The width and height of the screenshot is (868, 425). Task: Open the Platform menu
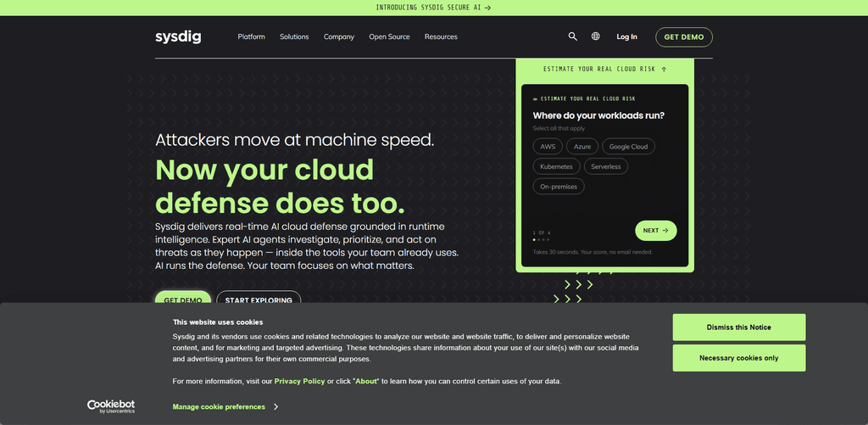click(x=251, y=36)
